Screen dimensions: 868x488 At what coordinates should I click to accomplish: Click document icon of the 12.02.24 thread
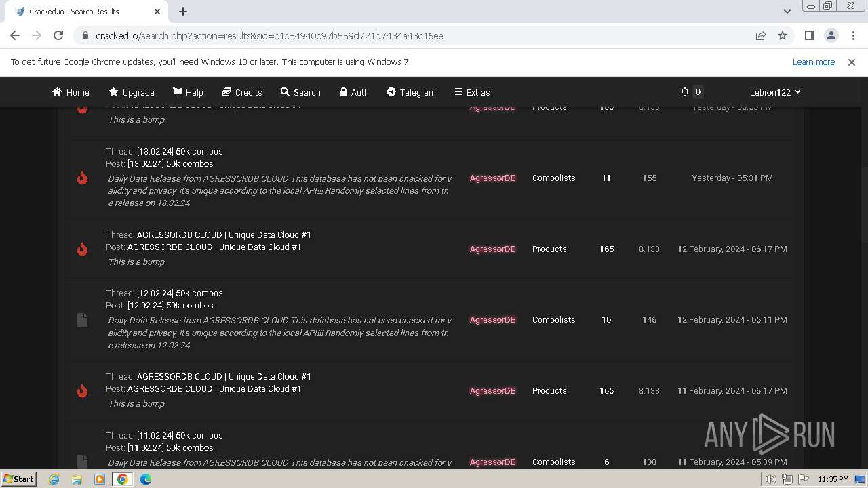pyautogui.click(x=82, y=320)
